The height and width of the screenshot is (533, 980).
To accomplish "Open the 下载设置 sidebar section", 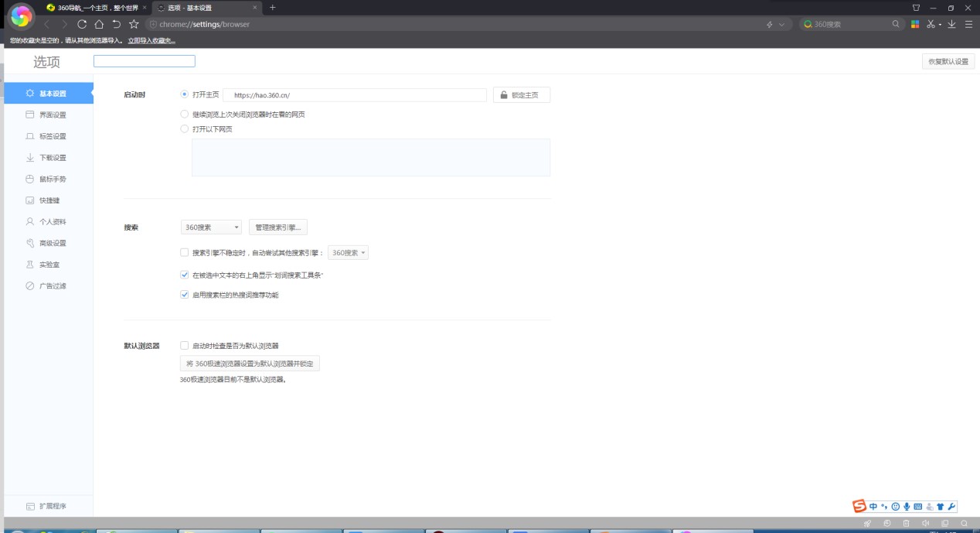I will coord(48,158).
